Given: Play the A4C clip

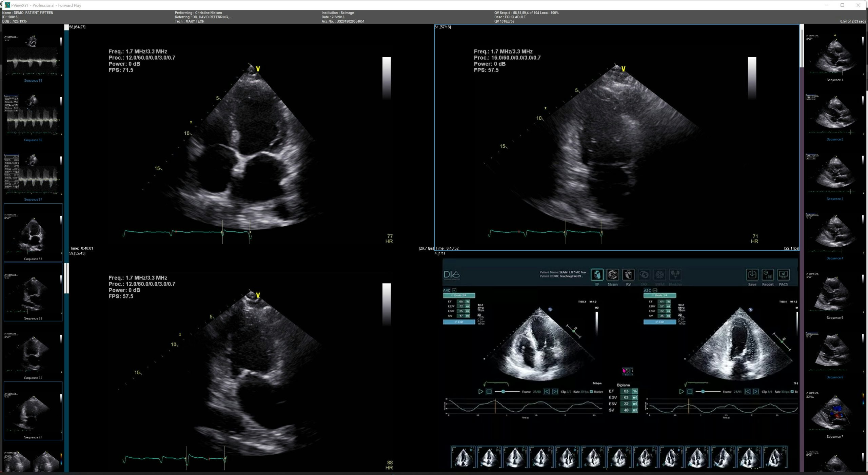Looking at the screenshot, I should [480, 392].
